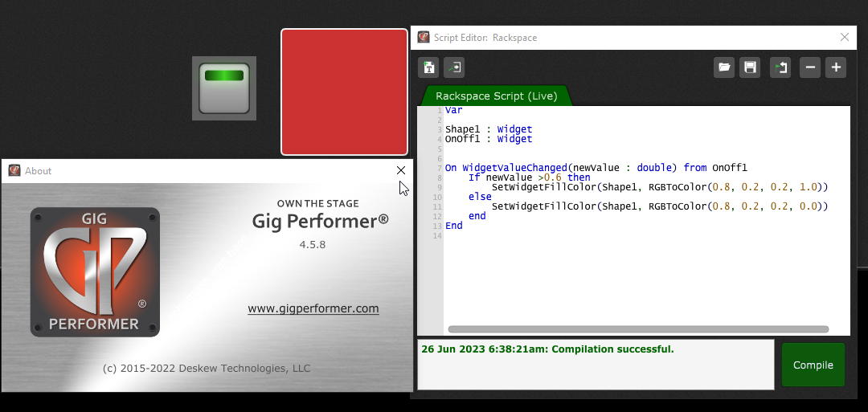868x412 pixels.
Task: Click the red shape widget
Action: pos(344,92)
